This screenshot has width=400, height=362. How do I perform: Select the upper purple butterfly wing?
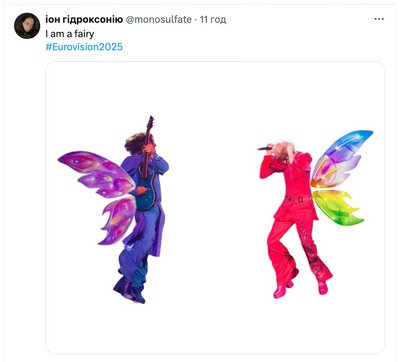pos(97,174)
